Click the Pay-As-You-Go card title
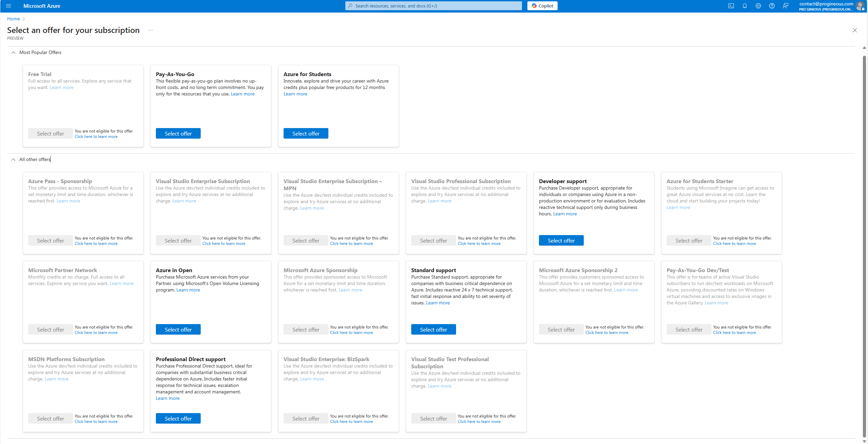868x444 pixels. pyautogui.click(x=175, y=74)
